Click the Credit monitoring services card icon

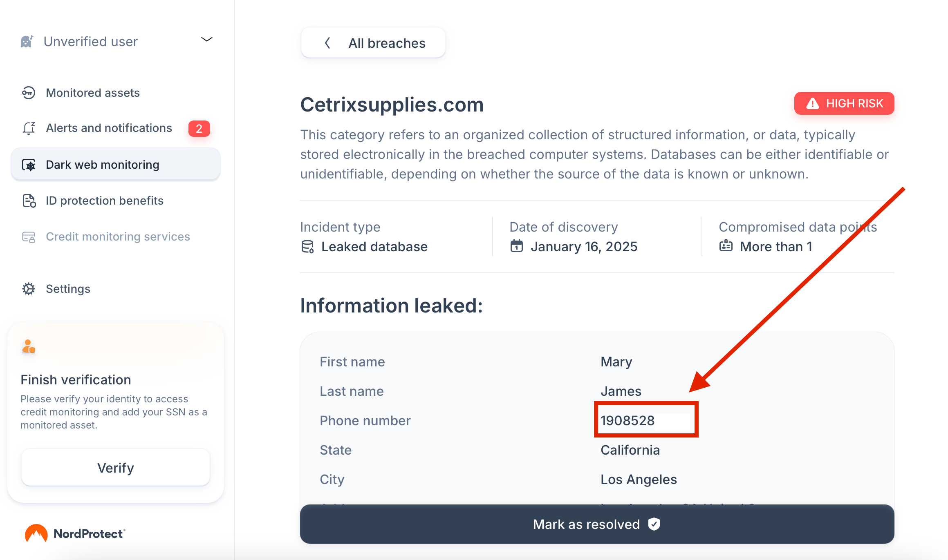pos(29,237)
